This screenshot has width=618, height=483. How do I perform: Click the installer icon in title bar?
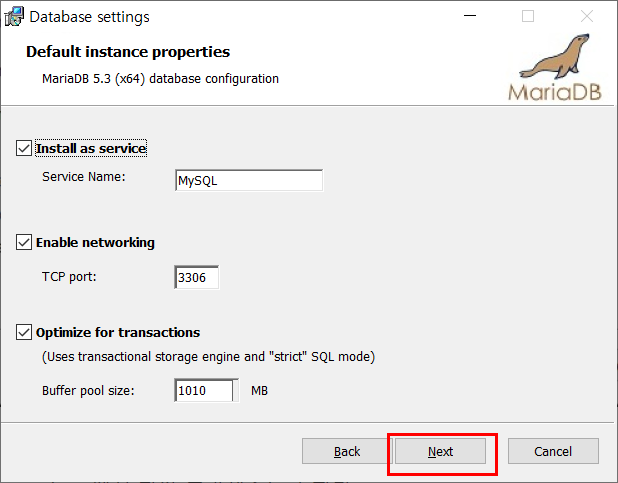point(14,17)
